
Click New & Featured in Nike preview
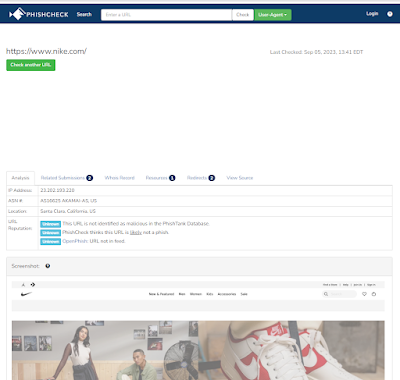pyautogui.click(x=161, y=294)
